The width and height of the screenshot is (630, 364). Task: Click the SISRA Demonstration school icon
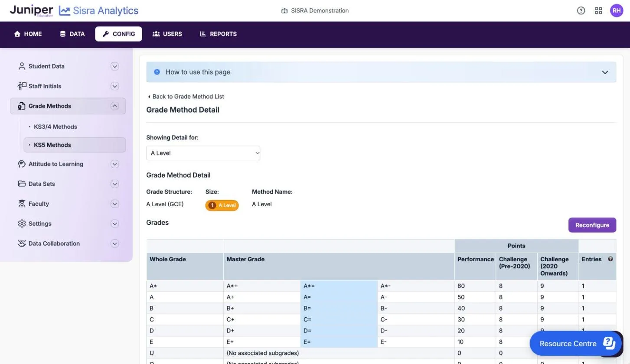click(x=284, y=11)
